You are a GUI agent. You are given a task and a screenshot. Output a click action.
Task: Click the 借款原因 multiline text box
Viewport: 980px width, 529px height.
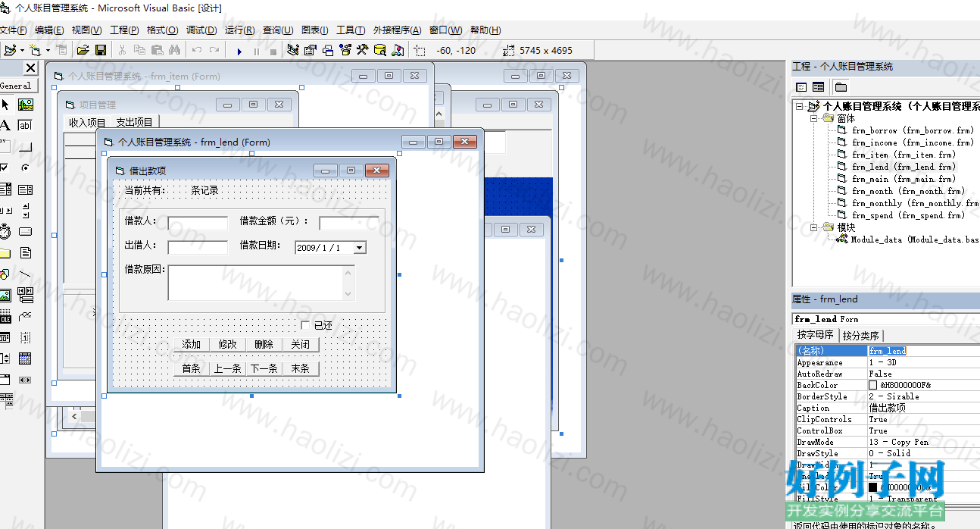261,283
